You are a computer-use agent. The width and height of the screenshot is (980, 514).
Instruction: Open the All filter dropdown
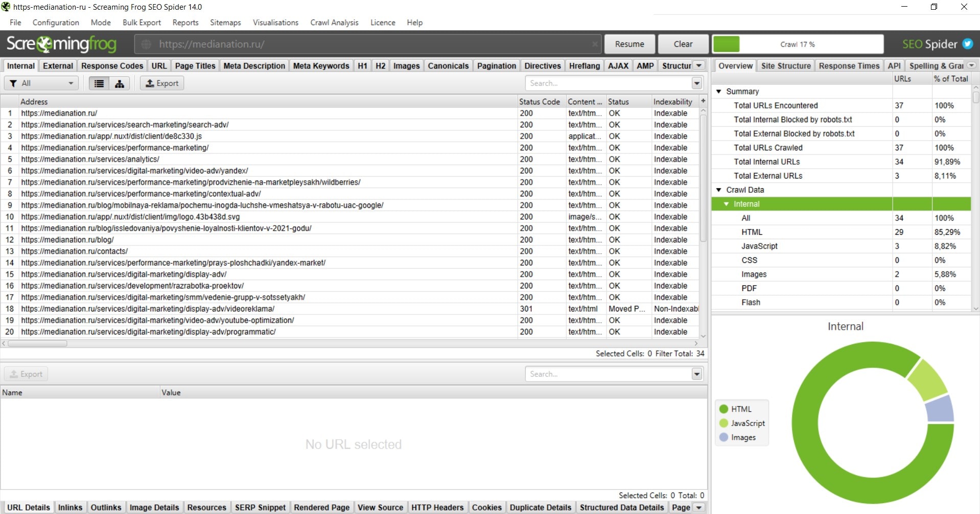point(41,83)
